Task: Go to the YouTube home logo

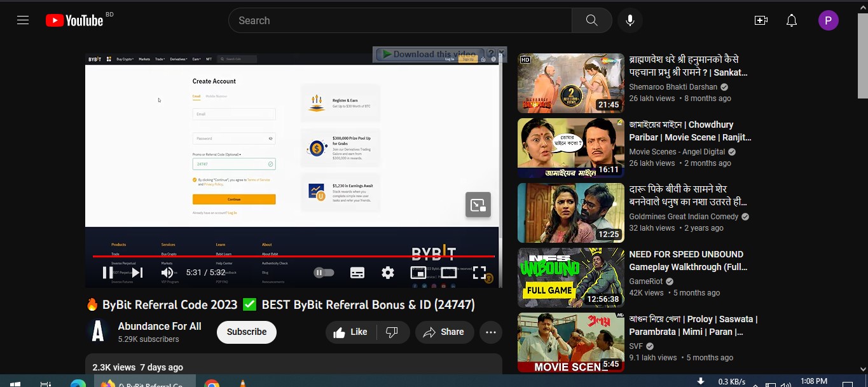Action: point(74,20)
